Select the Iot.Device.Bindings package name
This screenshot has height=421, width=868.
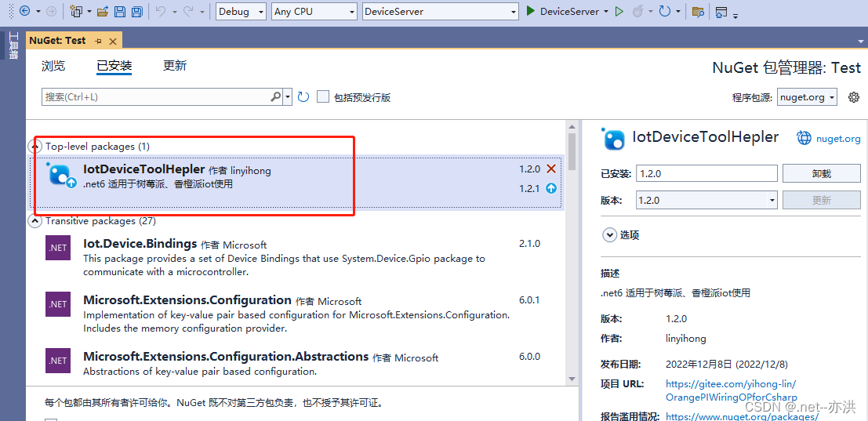coord(140,243)
